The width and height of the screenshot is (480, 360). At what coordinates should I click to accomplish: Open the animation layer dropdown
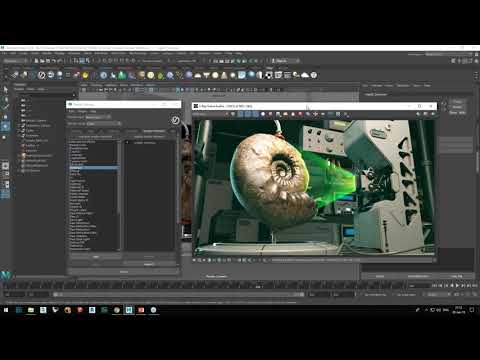pyautogui.click(x=407, y=294)
